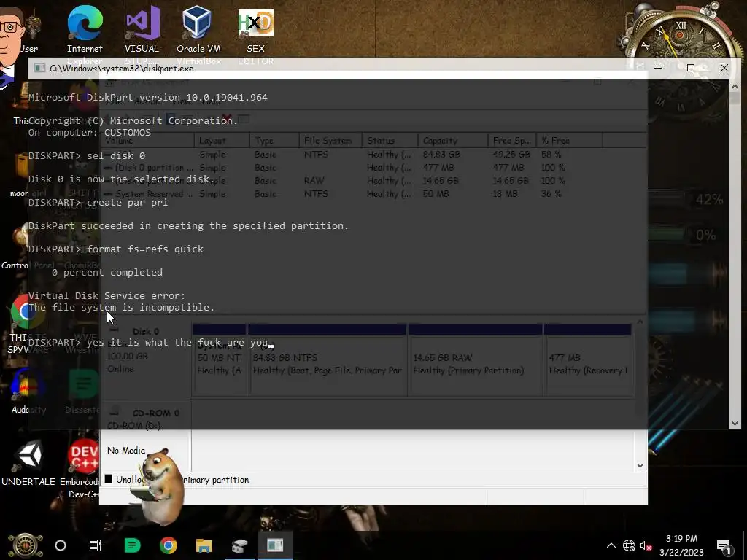The height and width of the screenshot is (560, 747).
Task: Show hidden tray icons chevron
Action: 611,545
